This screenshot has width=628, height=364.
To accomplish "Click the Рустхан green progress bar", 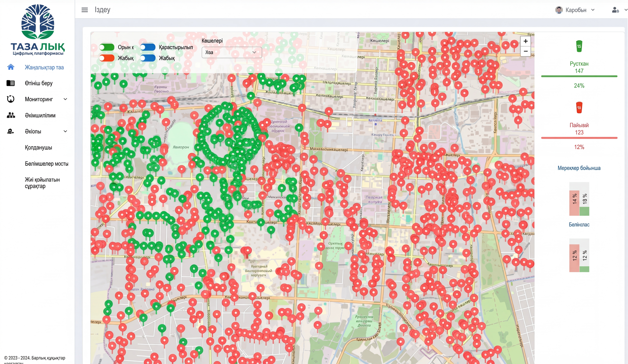I will [x=579, y=76].
